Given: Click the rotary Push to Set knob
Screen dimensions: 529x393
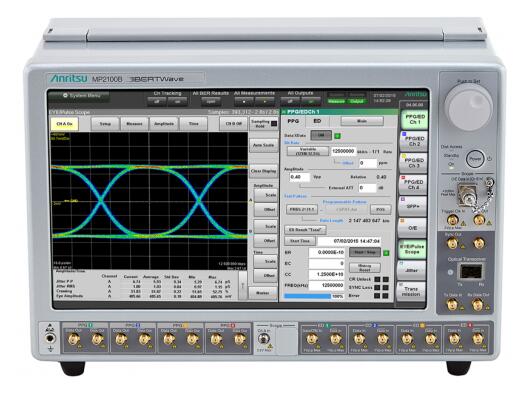Looking at the screenshot, I should tap(468, 108).
